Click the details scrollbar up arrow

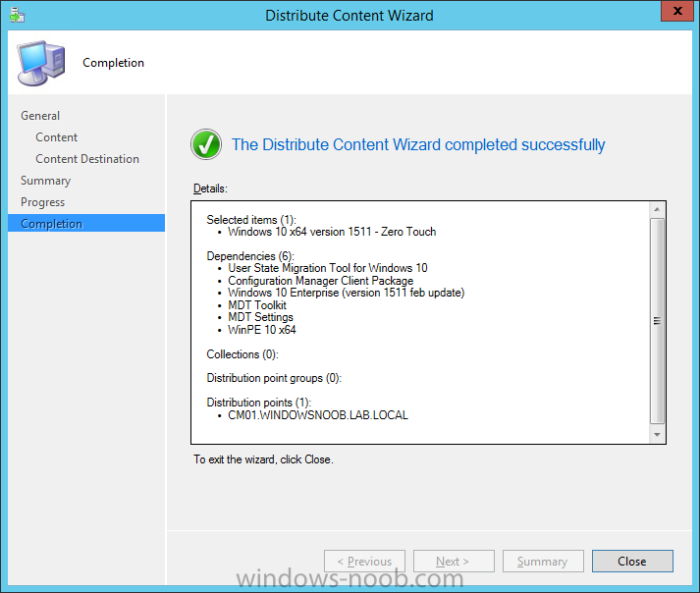tap(657, 209)
